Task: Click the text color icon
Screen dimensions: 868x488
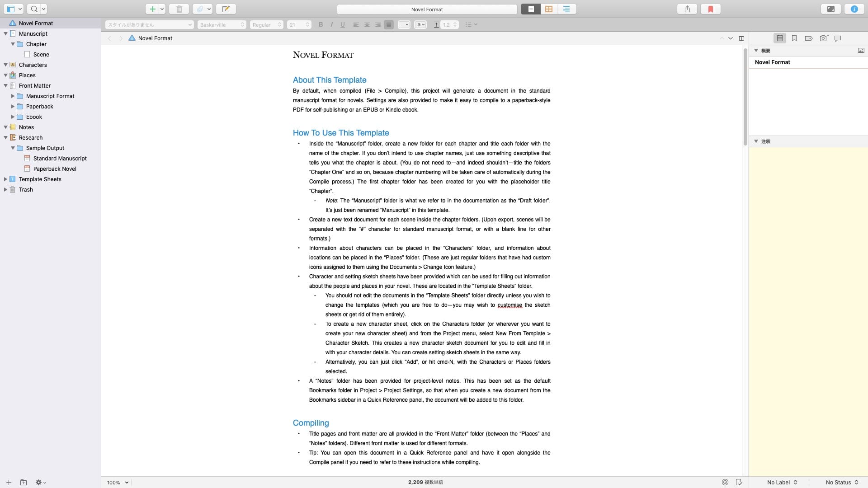Action: 420,24
